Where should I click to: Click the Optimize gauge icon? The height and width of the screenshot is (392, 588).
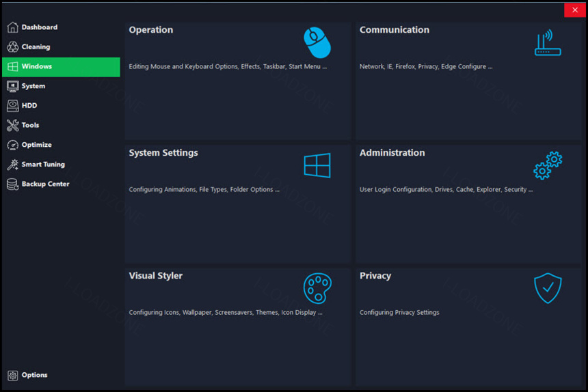(x=13, y=145)
